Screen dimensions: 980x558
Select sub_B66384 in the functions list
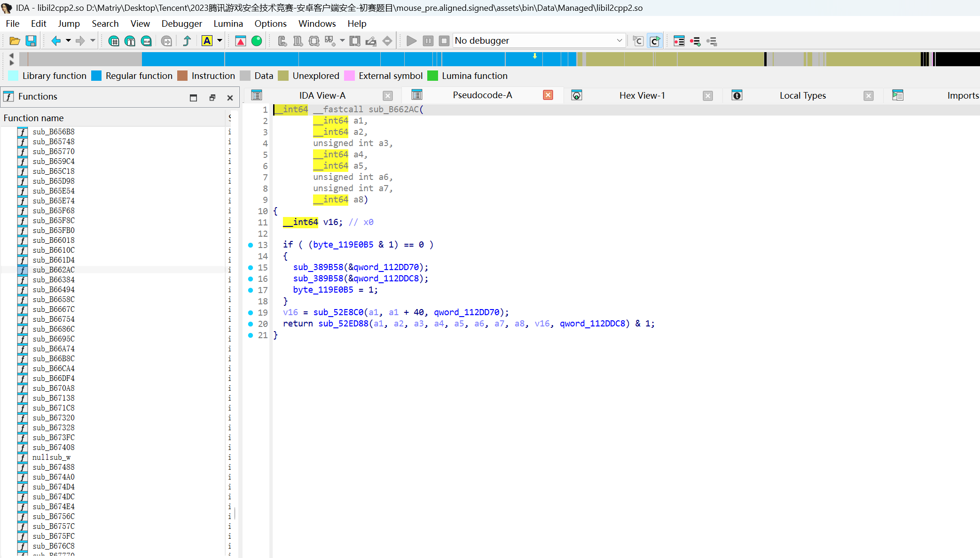pos(54,279)
